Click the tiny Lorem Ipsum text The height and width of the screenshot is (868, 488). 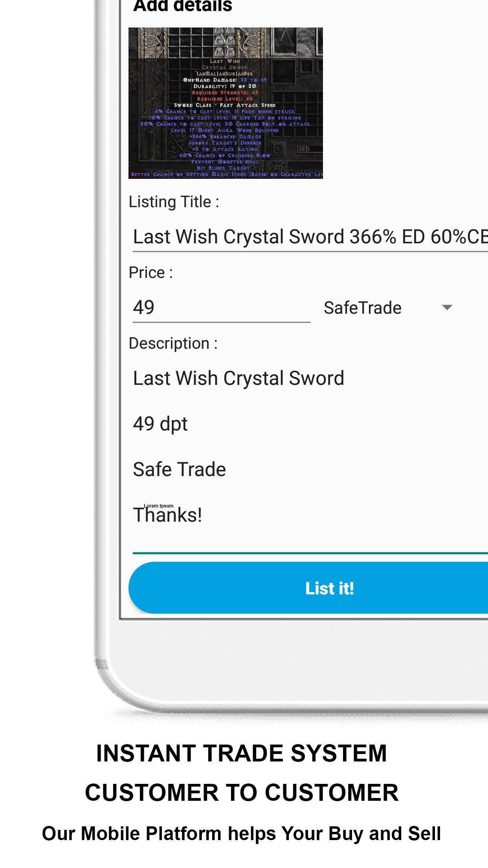tap(159, 506)
